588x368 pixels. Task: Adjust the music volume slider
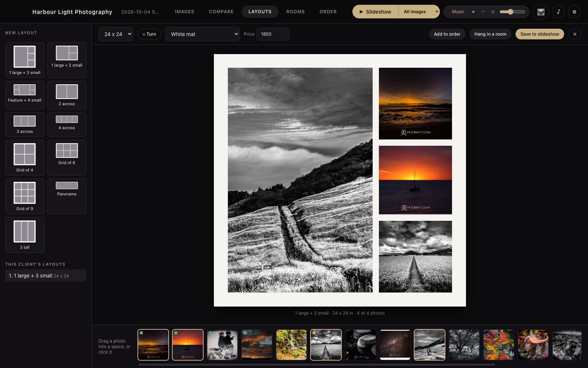click(512, 12)
